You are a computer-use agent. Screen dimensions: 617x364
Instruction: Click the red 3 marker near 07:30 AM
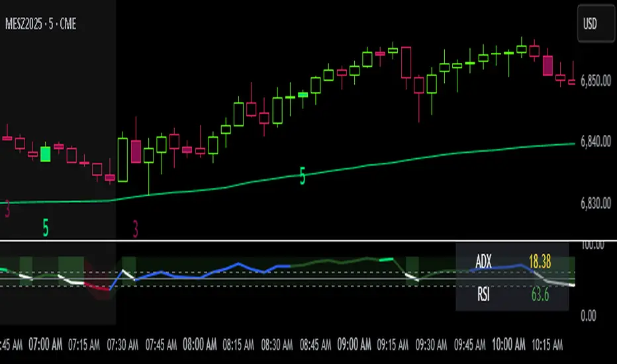pos(135,228)
